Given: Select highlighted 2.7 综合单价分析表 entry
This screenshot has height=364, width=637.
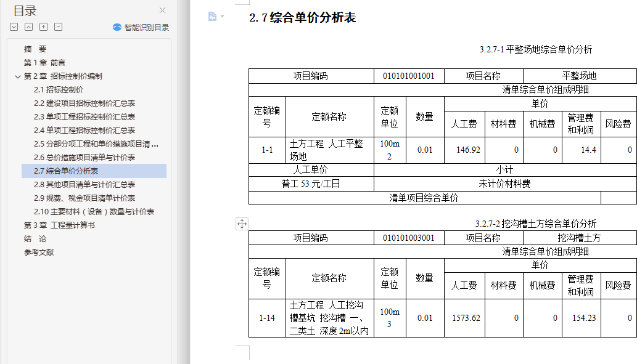Looking at the screenshot, I should pos(94,171).
